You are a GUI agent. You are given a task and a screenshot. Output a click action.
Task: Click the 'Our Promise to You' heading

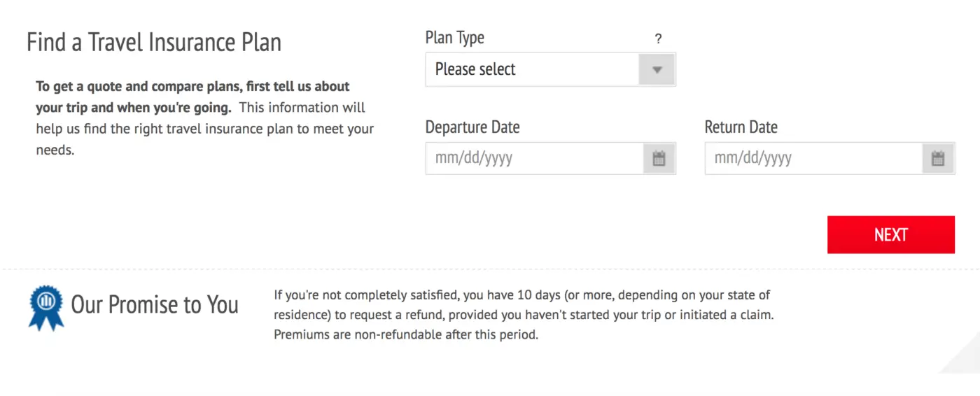pos(155,305)
